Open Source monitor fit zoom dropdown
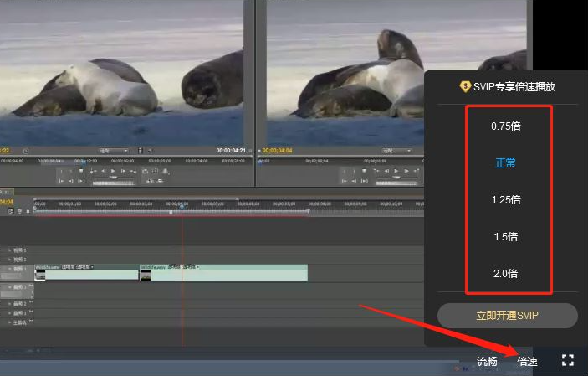 [x=114, y=151]
